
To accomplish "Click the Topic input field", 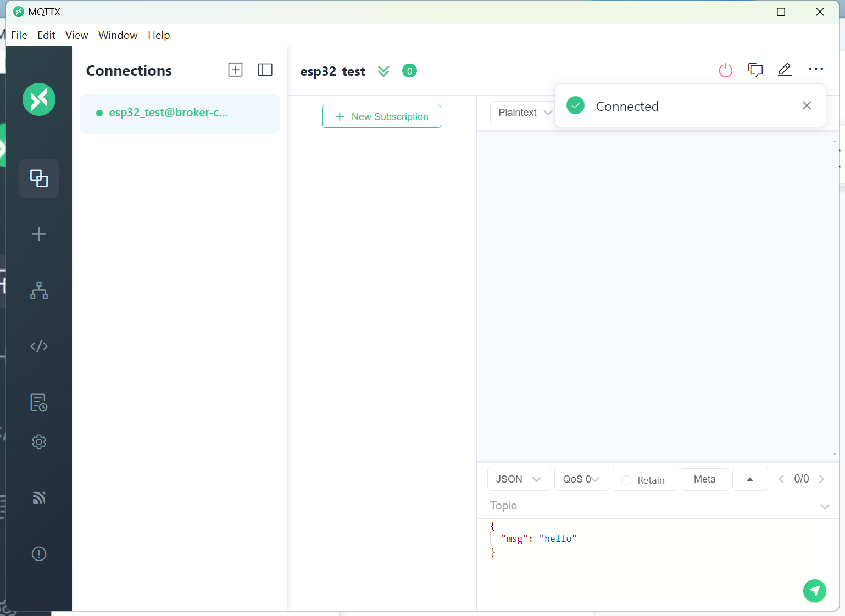I will tap(651, 506).
